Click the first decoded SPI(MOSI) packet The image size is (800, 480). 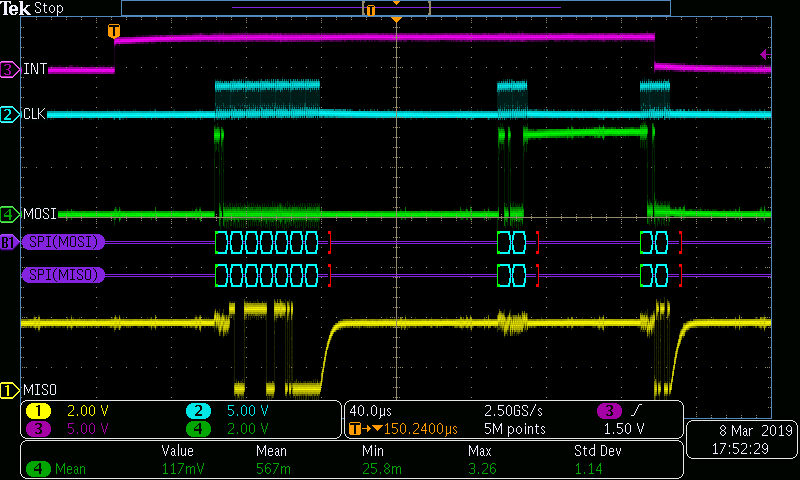point(221,242)
